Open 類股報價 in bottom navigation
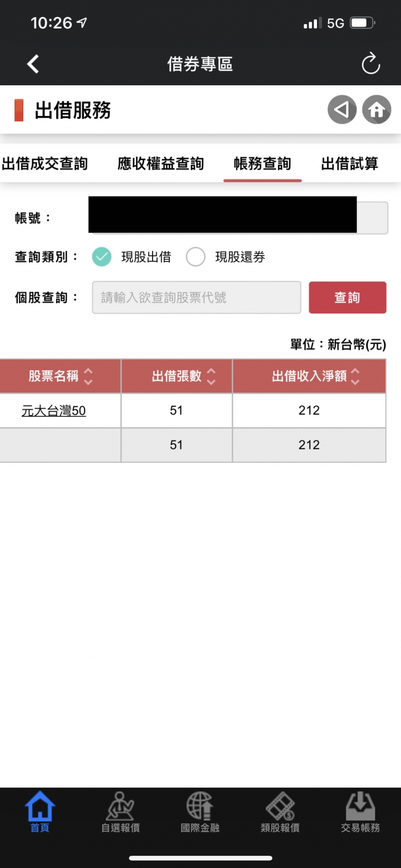401x868 pixels. click(x=280, y=812)
